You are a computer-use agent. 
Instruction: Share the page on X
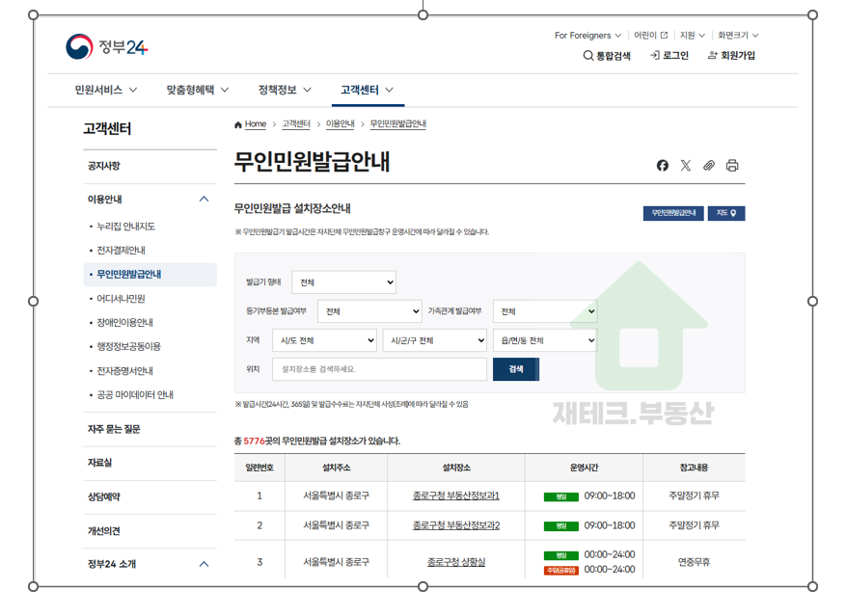(x=686, y=166)
